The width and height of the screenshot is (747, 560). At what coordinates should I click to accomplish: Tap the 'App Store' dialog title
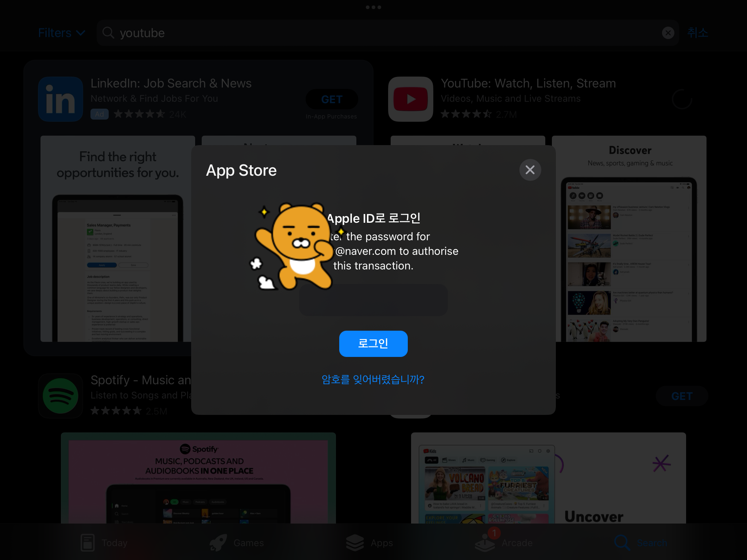coord(241,170)
